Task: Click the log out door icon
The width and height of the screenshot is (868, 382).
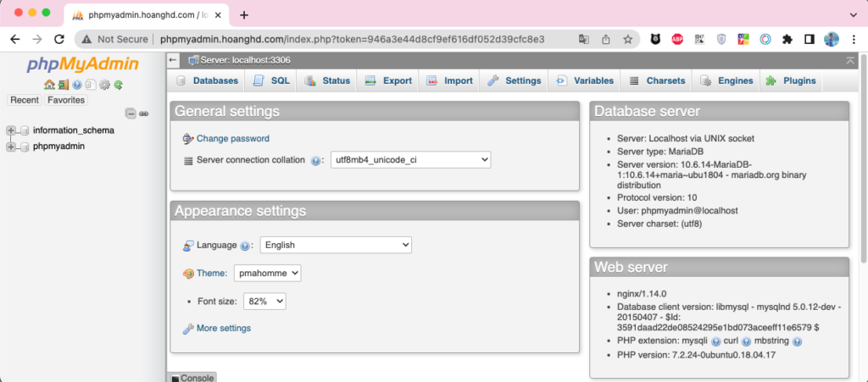Action: 63,85
